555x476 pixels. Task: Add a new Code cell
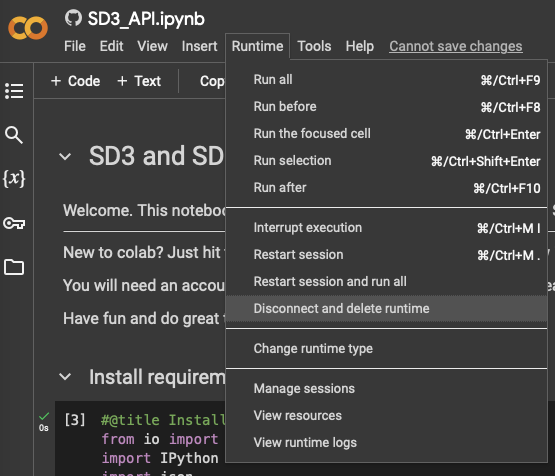tap(75, 81)
